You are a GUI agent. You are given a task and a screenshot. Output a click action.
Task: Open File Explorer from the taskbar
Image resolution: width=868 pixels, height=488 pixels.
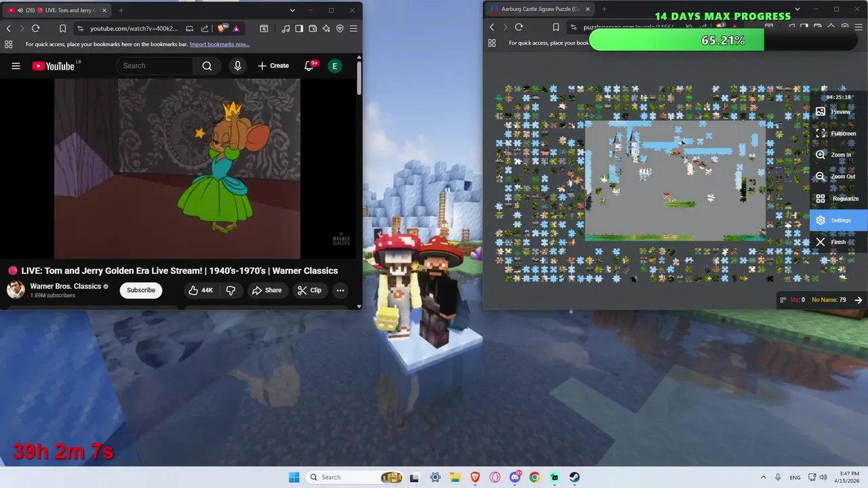[x=455, y=477]
